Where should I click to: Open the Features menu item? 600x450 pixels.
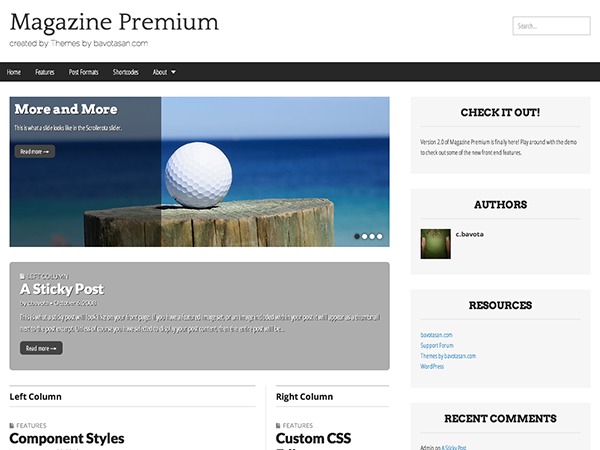(x=45, y=72)
